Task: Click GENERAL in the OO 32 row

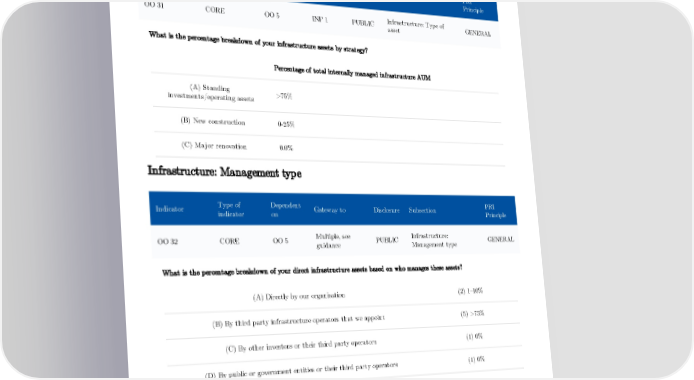Action: [501, 239]
